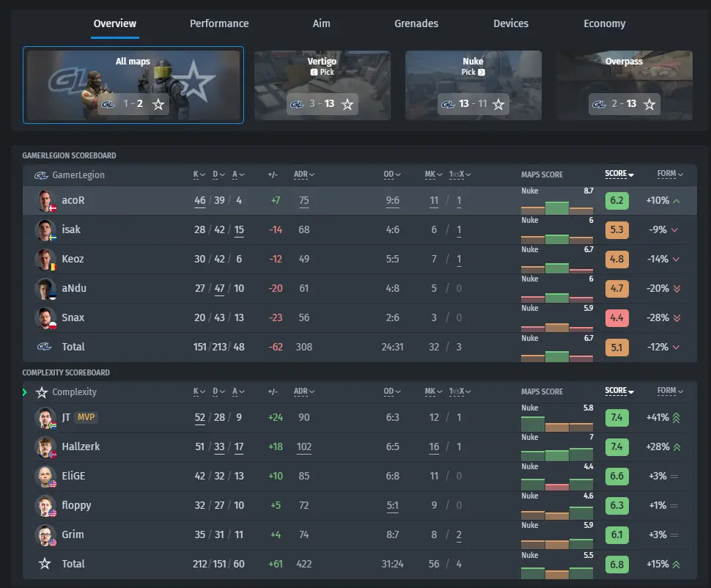Open EliGE player profile link
Image resolution: width=711 pixels, height=588 pixels.
tap(73, 476)
